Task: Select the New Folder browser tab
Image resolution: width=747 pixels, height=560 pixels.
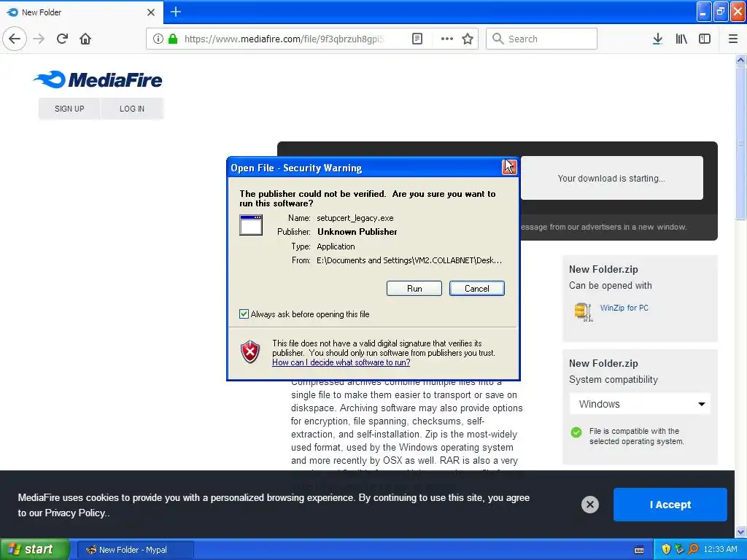Action: tap(81, 12)
